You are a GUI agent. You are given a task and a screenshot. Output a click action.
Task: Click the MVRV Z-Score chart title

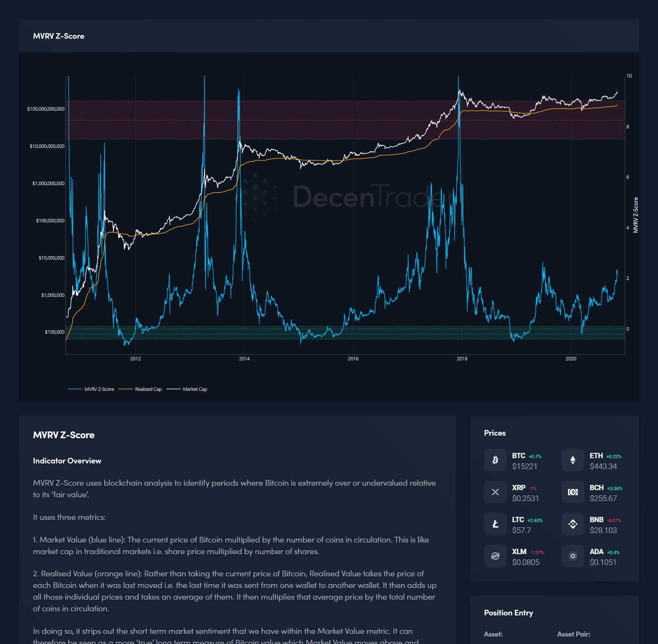click(x=59, y=36)
